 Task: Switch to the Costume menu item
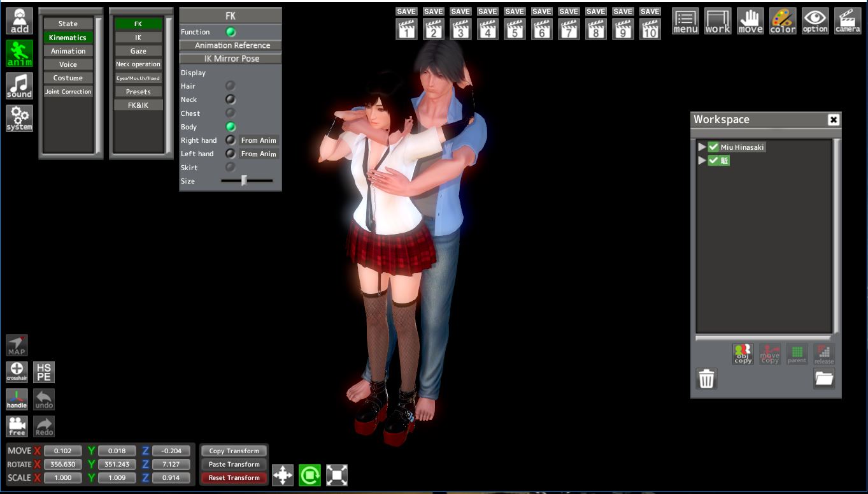coord(68,78)
